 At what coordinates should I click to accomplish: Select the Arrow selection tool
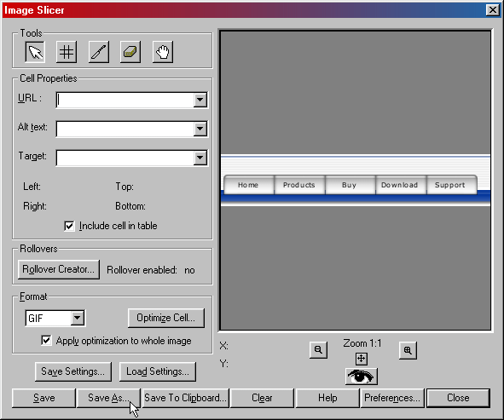click(35, 52)
